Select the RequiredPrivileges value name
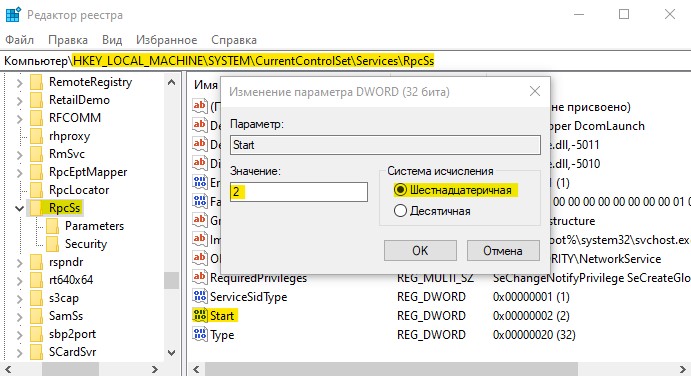 pyautogui.click(x=258, y=278)
